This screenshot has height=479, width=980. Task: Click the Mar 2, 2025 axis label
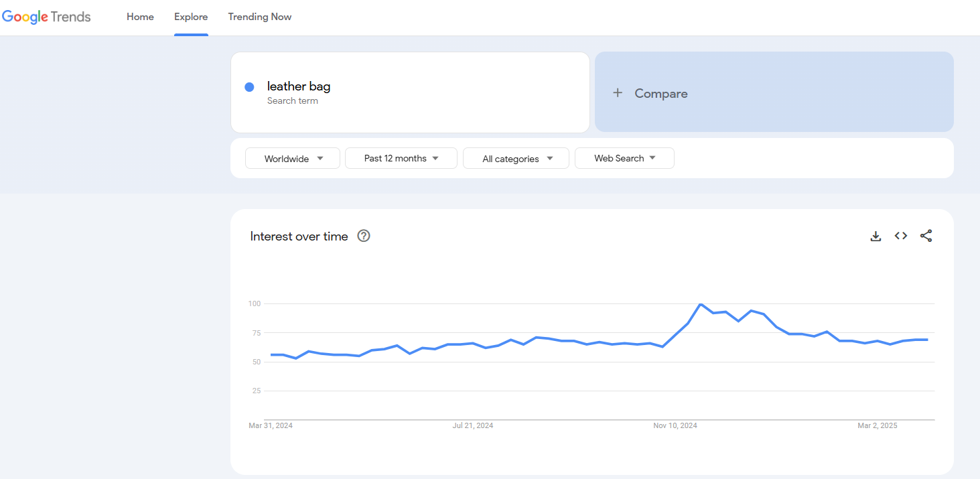pos(878,425)
